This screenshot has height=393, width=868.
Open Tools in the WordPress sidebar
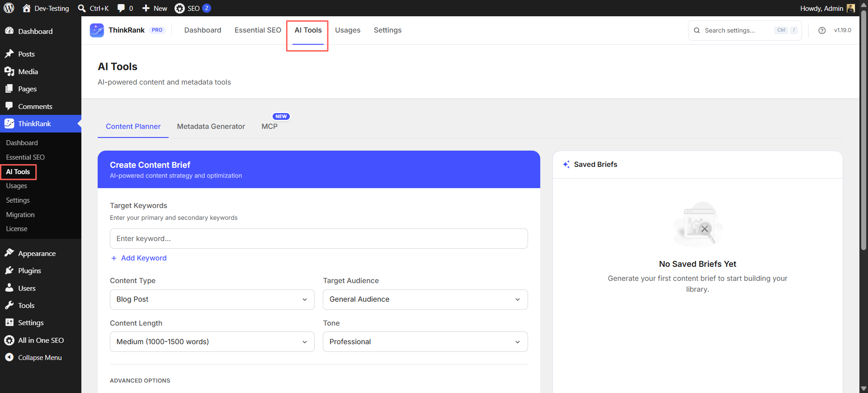point(41,305)
